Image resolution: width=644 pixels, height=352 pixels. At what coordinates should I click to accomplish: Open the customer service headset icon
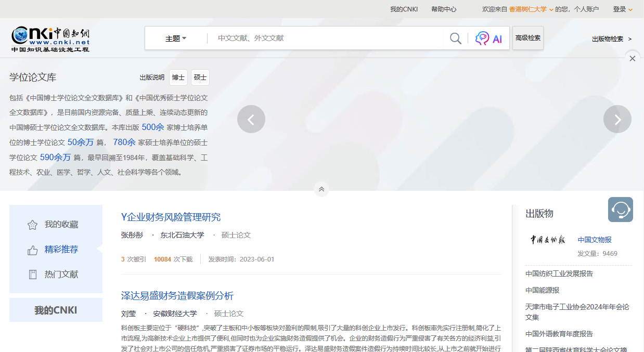(620, 210)
